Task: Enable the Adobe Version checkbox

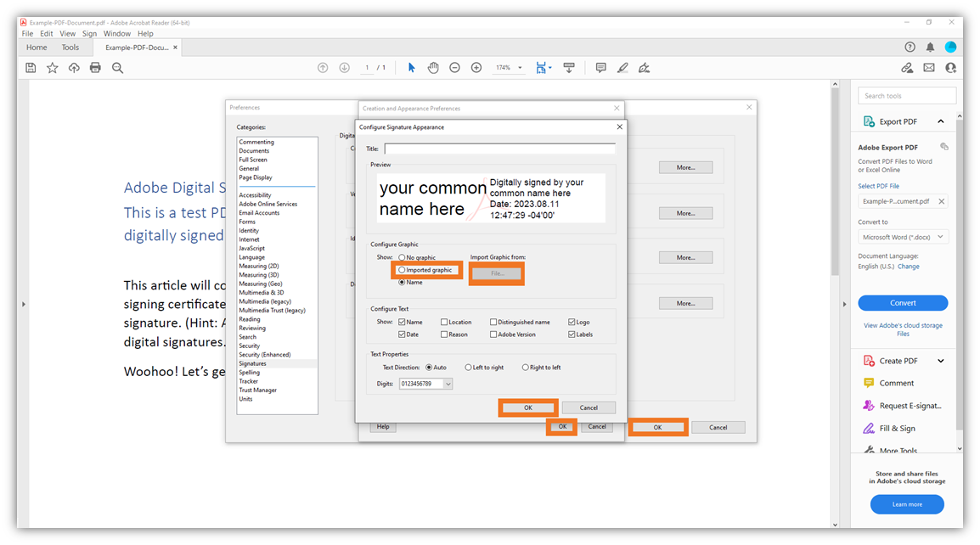Action: (x=493, y=334)
